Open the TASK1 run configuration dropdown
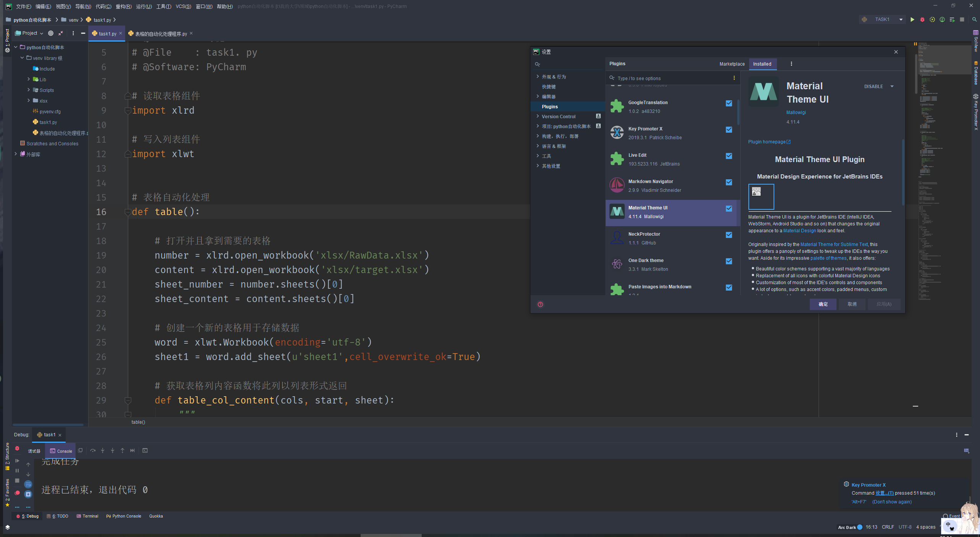Image resolution: width=980 pixels, height=537 pixels. (901, 19)
